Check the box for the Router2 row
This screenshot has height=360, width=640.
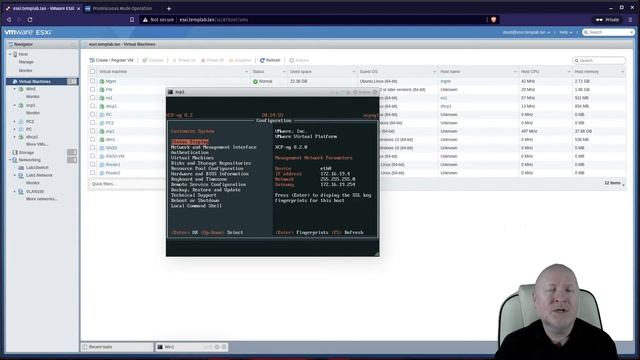[93, 172]
